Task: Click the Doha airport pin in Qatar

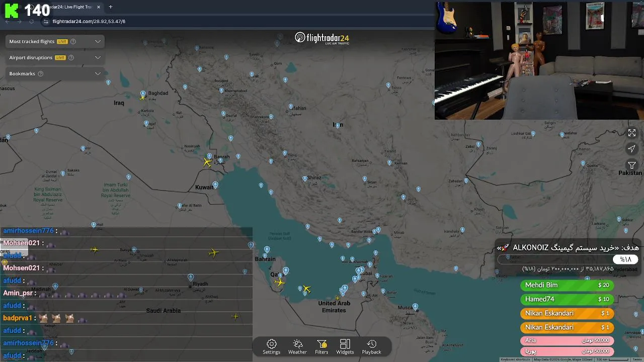Action: click(286, 271)
